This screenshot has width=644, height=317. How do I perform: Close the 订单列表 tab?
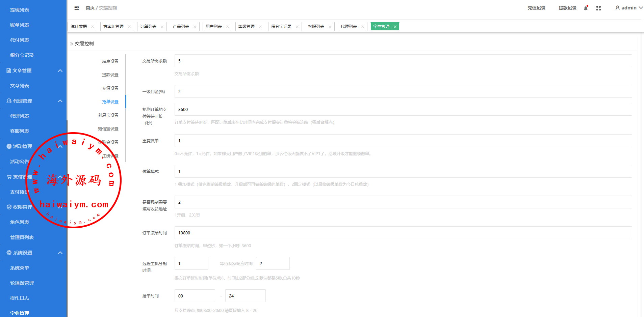162,27
